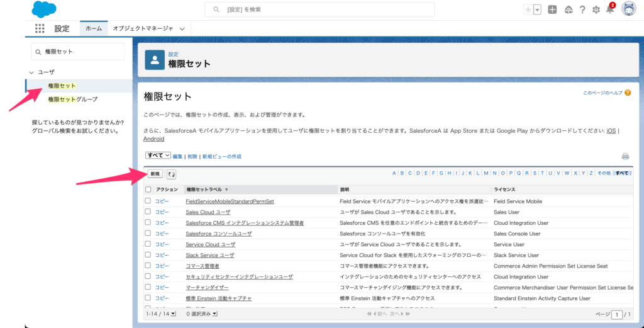Click コピー for Slack Service ユーザ
The image size is (644, 328).
[162, 255]
